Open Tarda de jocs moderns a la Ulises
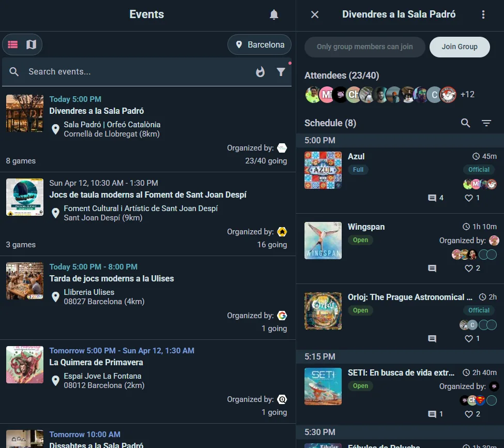Image resolution: width=504 pixels, height=448 pixels. point(112,278)
